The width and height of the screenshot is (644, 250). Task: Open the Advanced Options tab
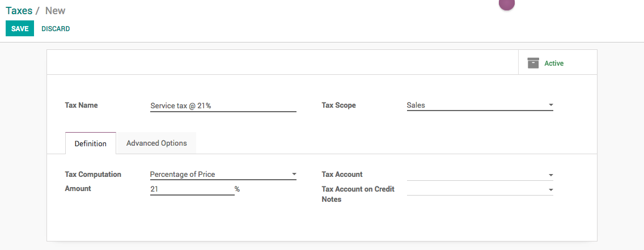[156, 143]
